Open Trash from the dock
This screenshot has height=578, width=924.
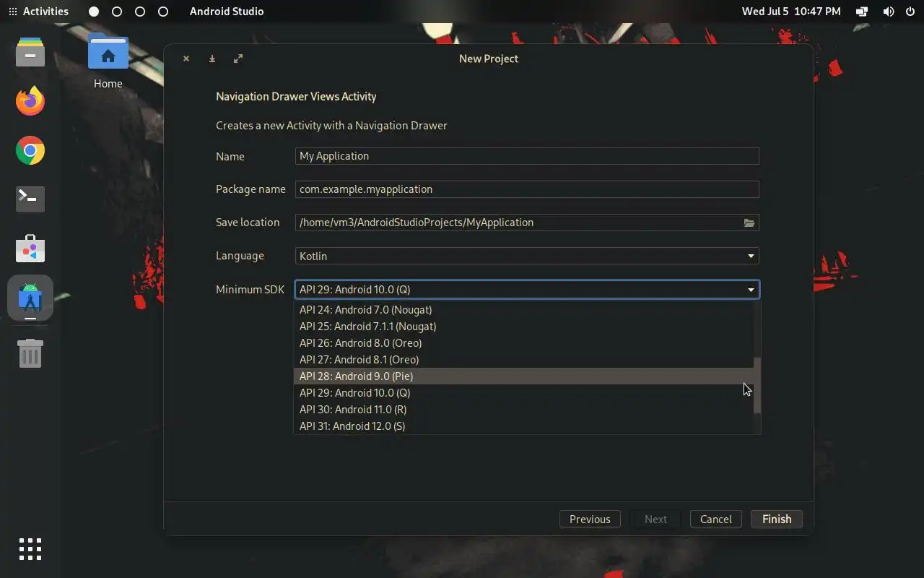30,353
